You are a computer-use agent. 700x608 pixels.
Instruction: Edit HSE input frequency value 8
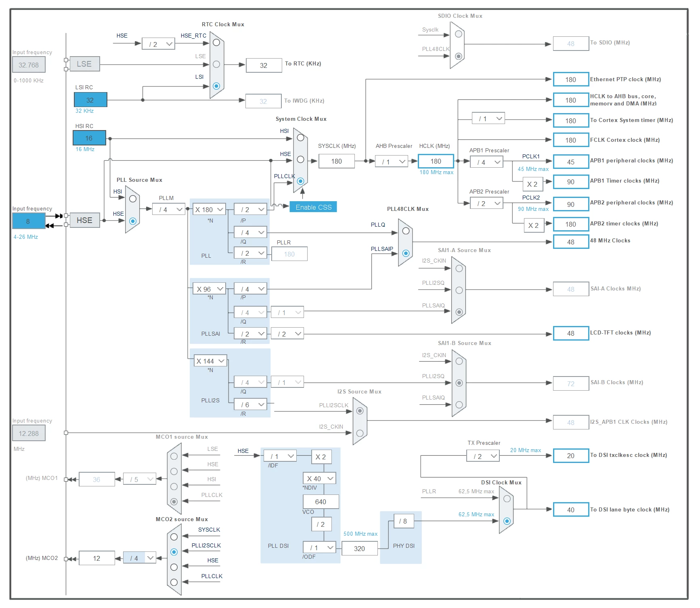(x=29, y=221)
